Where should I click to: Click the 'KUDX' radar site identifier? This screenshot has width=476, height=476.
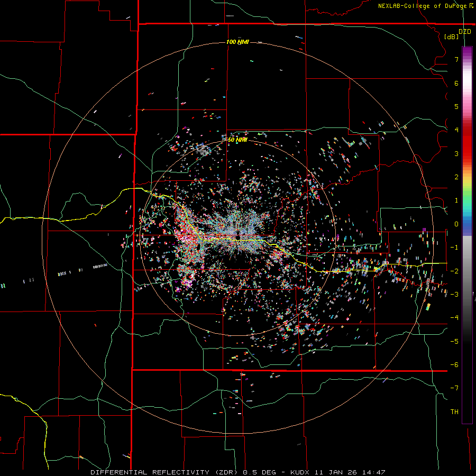pos(300,472)
